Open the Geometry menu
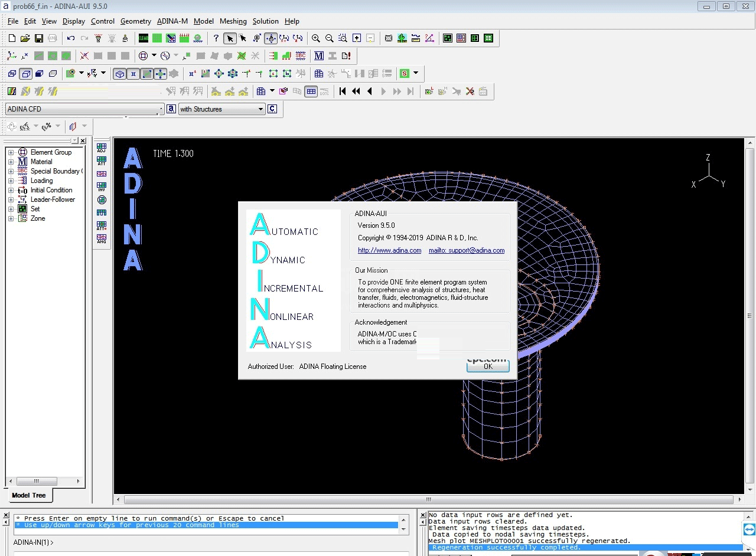The width and height of the screenshot is (756, 556). pos(136,21)
